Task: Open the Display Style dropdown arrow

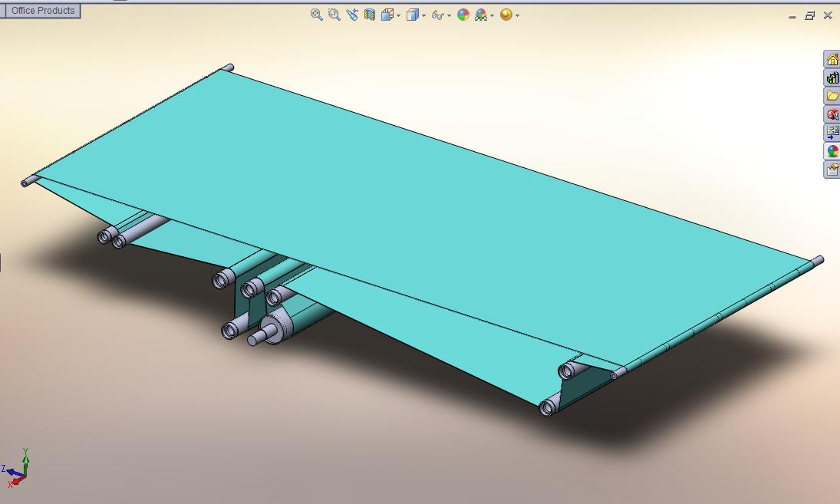Action: pyautogui.click(x=423, y=13)
